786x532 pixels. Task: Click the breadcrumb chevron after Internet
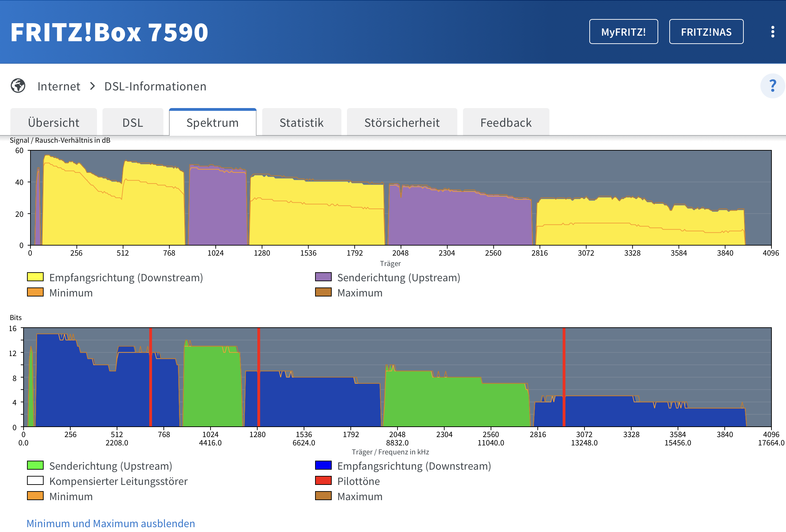92,86
